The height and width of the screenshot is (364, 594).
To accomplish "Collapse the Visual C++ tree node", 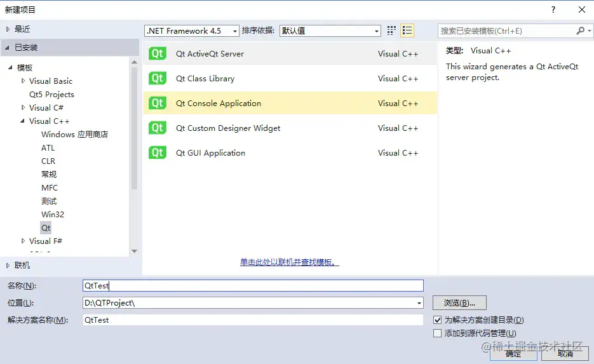I will (x=22, y=121).
